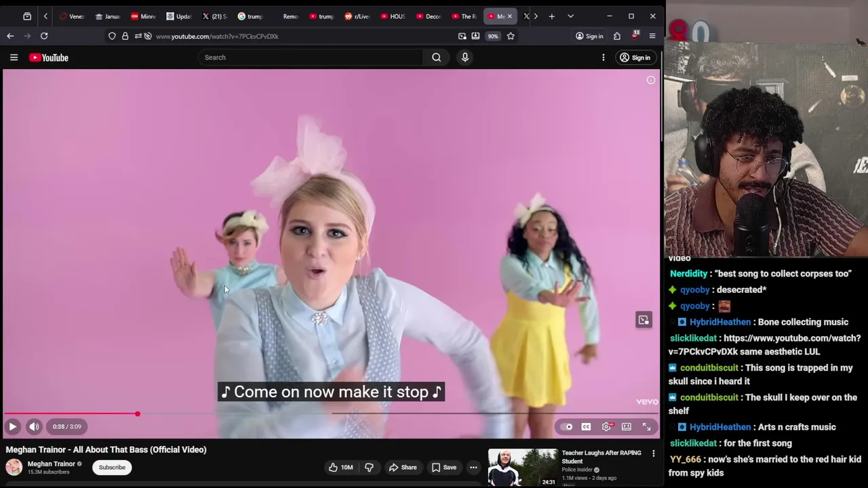Screen dimensions: 868x488
Task: Click the red progress bar scrubber
Action: coord(138,413)
